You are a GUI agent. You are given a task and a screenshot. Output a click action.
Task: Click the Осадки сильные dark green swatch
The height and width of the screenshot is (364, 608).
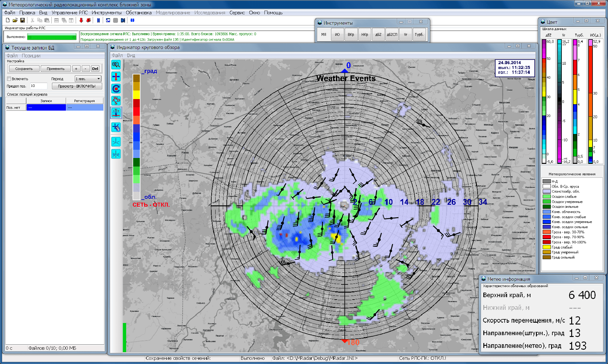[547, 207]
